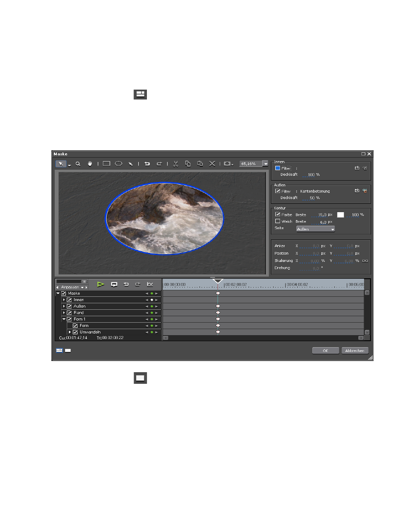This screenshot has height=532, width=411.
Task: Go to previous keyframe on Innen row
Action: (x=147, y=300)
